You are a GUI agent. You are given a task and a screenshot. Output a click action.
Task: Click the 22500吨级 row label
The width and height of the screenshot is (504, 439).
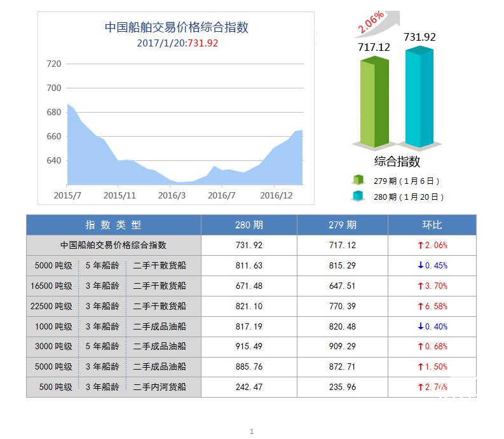(x=51, y=306)
